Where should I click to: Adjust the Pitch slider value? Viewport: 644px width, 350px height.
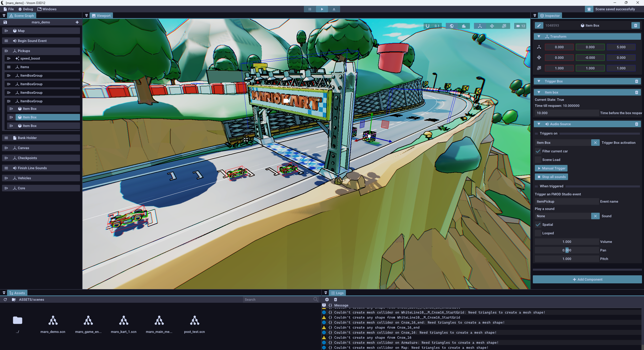point(567,259)
